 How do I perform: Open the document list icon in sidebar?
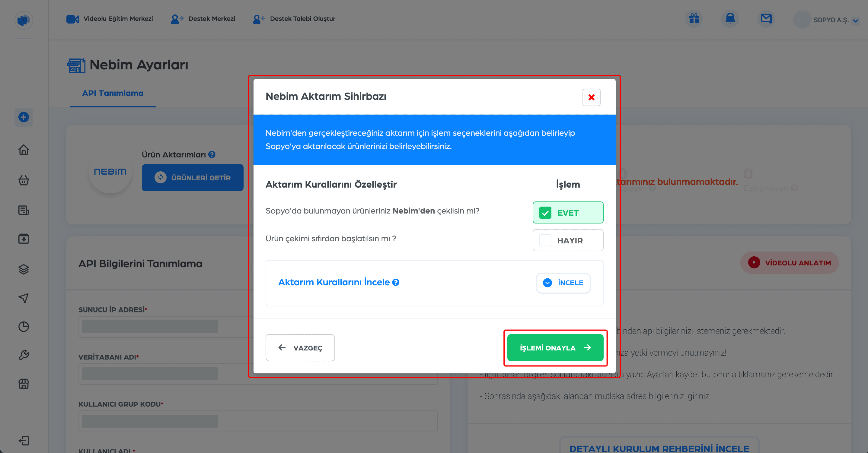point(24,210)
